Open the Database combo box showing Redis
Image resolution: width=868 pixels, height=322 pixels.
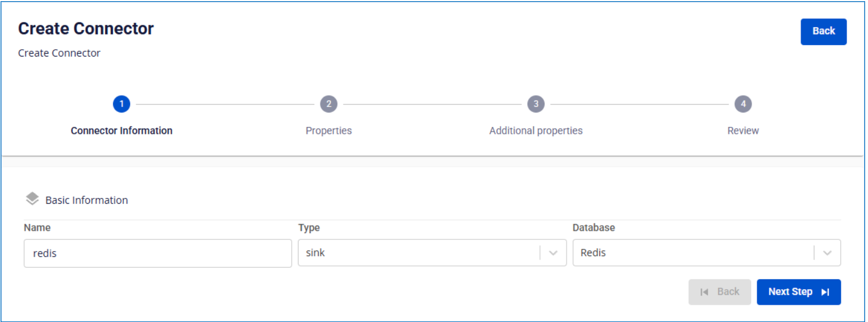click(707, 253)
